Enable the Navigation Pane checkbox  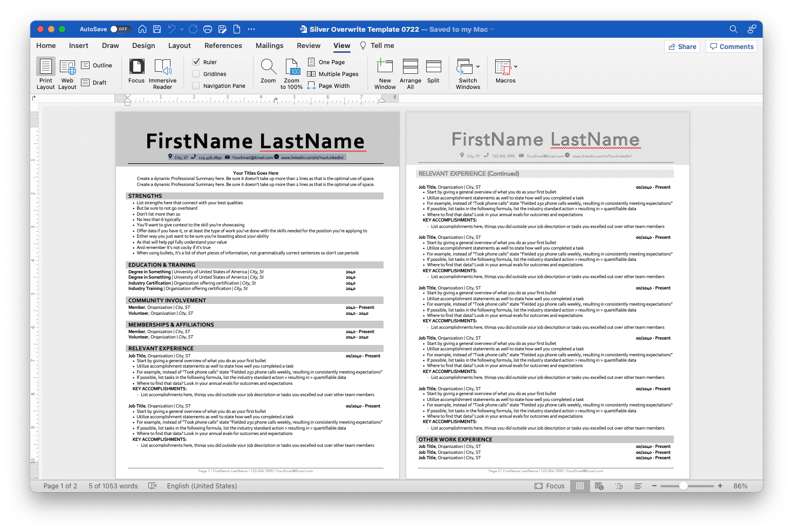point(196,86)
